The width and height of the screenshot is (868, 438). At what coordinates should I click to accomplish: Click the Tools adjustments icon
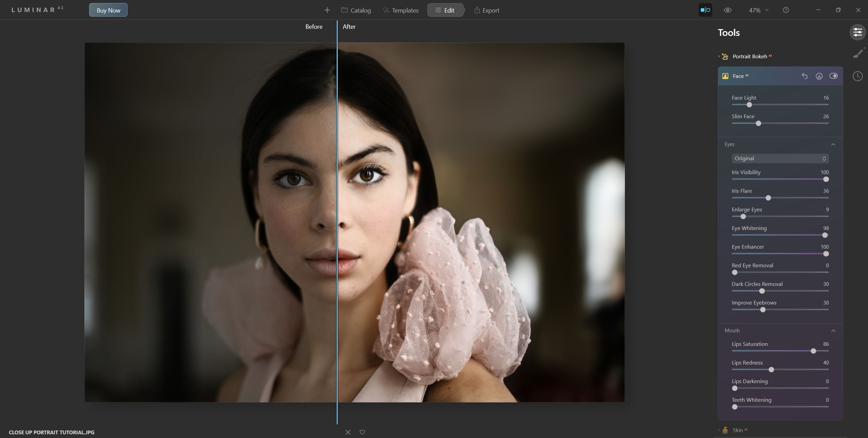tap(858, 32)
